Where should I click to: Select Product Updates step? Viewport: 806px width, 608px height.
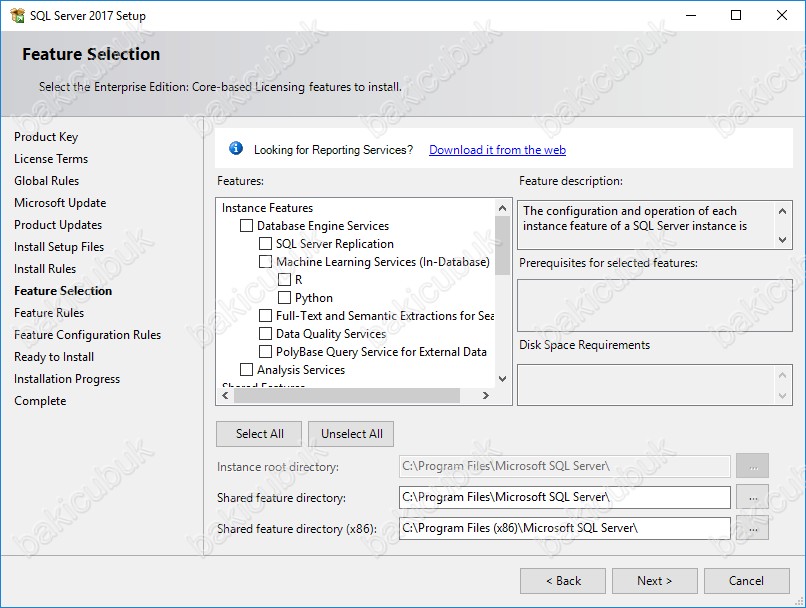point(58,225)
